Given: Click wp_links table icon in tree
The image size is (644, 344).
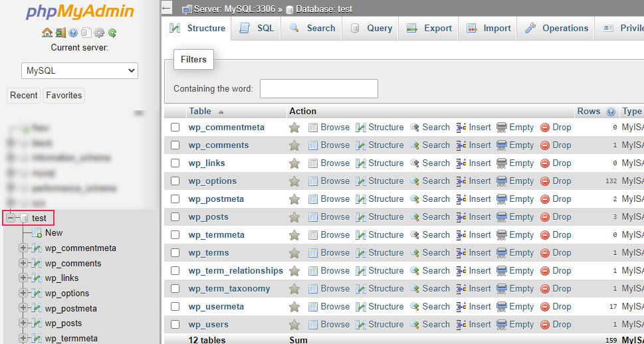Looking at the screenshot, I should tap(37, 278).
